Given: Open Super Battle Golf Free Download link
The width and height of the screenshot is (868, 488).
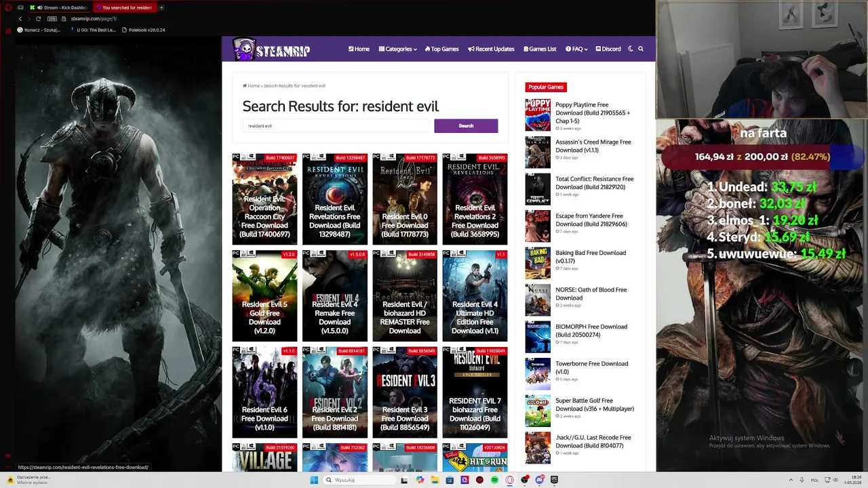Looking at the screenshot, I should [595, 405].
